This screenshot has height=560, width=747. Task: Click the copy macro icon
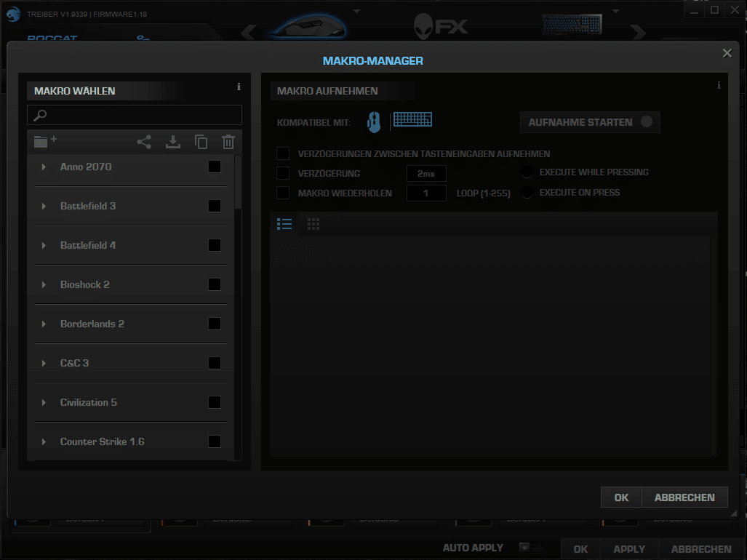click(201, 143)
